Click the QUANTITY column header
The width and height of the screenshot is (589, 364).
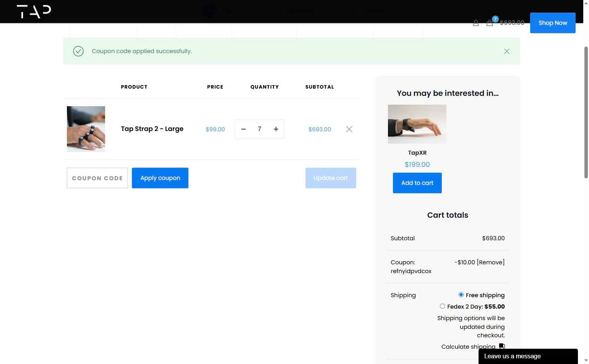pos(264,87)
